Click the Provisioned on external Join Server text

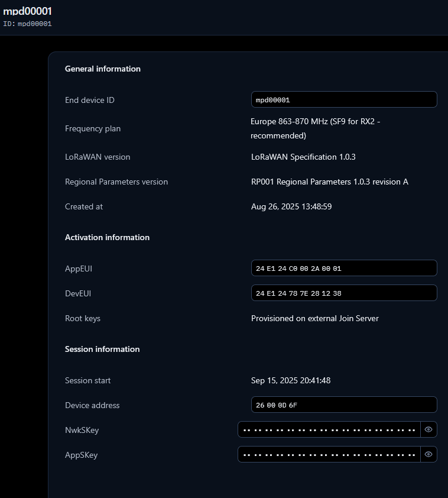pos(314,318)
